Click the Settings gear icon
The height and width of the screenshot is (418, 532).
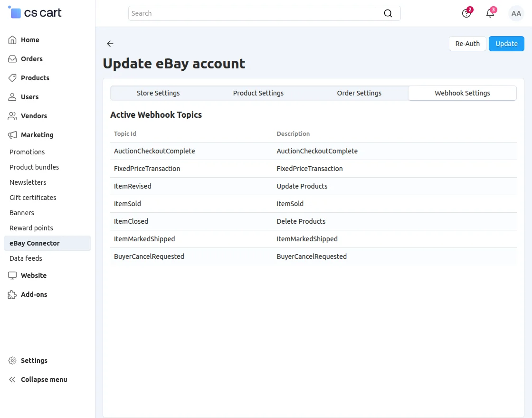coord(12,361)
